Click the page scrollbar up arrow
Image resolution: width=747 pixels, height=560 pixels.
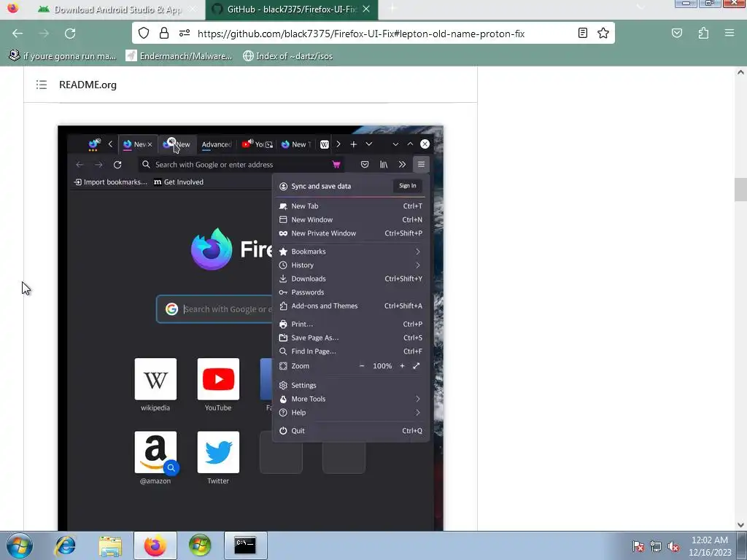[x=740, y=72]
